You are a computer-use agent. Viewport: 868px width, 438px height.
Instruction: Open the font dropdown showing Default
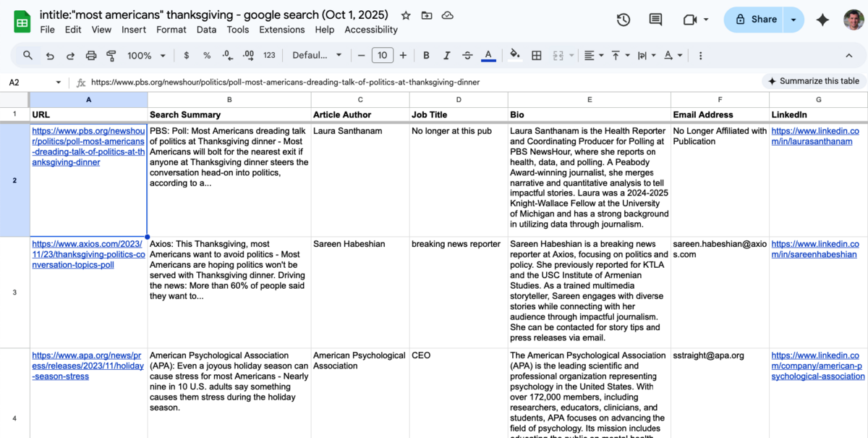tap(316, 55)
